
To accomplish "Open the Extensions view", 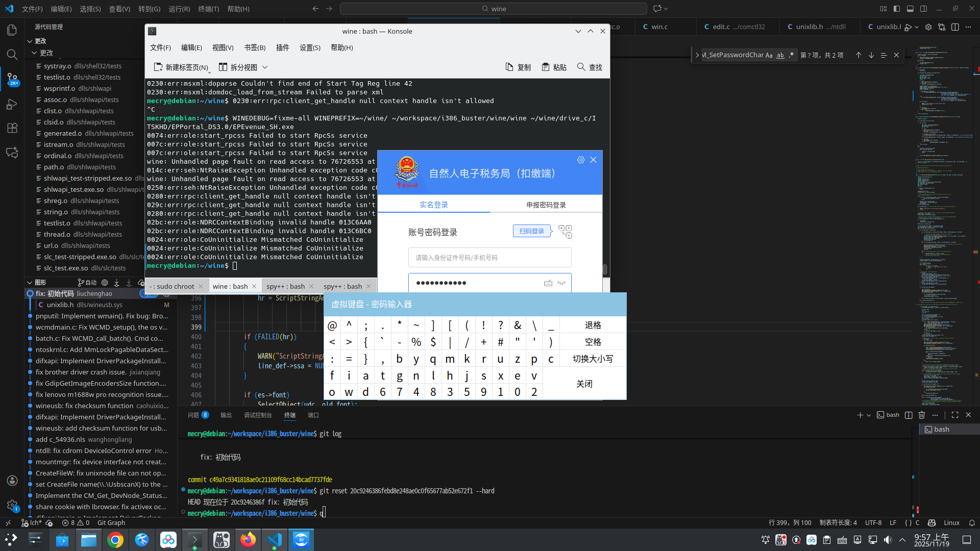I will [x=12, y=128].
